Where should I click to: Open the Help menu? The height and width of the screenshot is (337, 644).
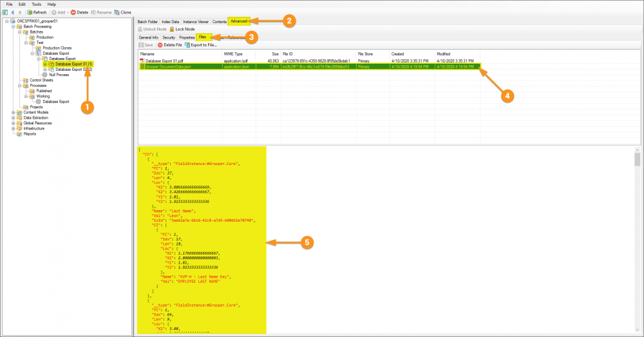[x=52, y=4]
